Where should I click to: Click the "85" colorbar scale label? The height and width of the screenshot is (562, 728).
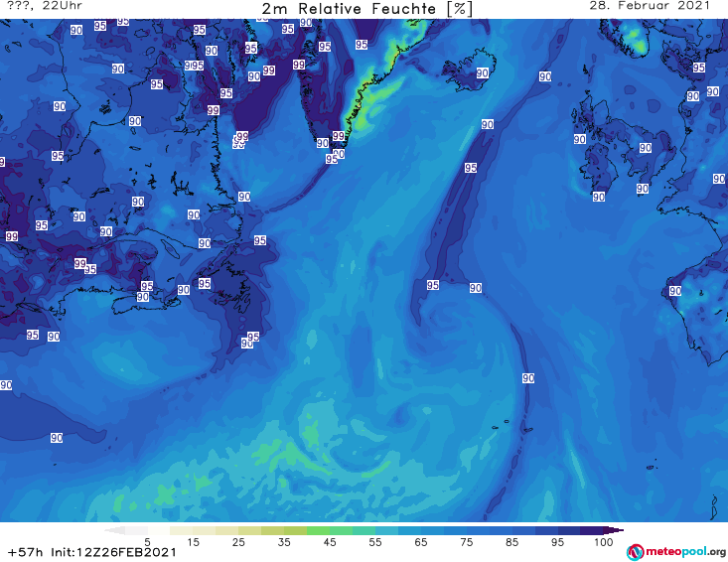pyautogui.click(x=512, y=542)
